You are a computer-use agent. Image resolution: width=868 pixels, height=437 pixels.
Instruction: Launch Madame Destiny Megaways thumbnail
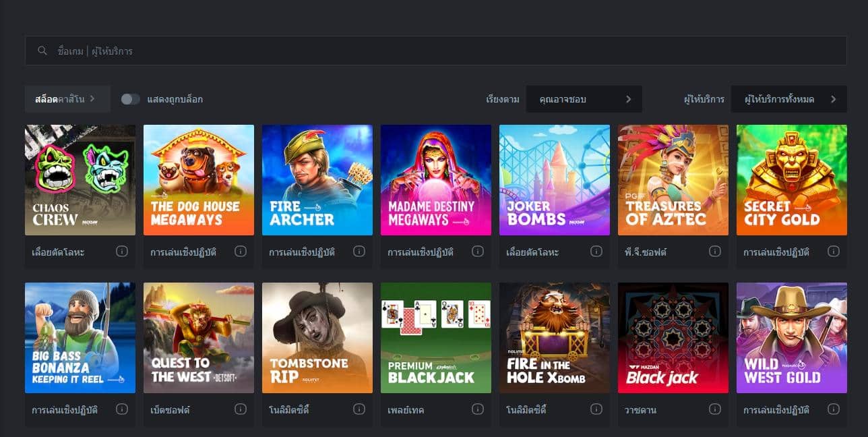[x=436, y=180]
